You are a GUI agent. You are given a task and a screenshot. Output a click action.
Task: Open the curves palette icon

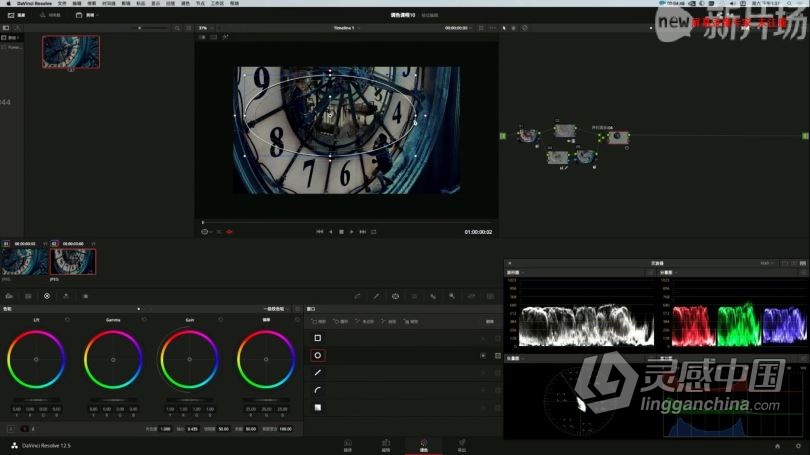point(357,296)
